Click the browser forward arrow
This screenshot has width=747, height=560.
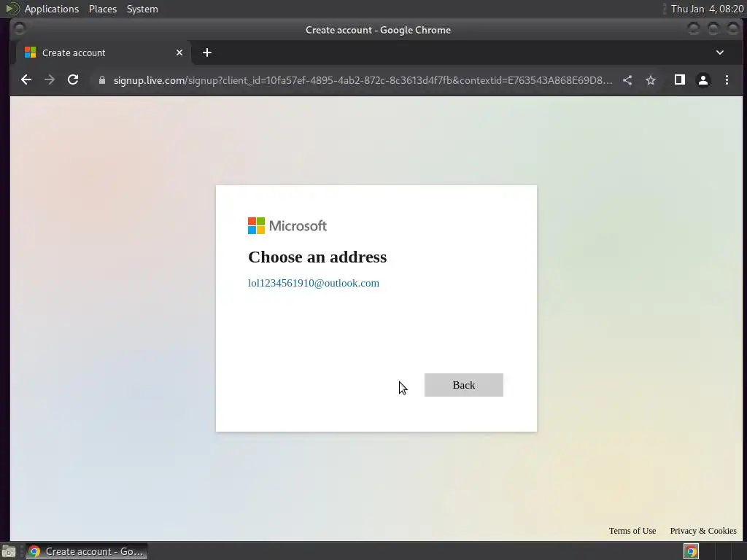pos(50,80)
